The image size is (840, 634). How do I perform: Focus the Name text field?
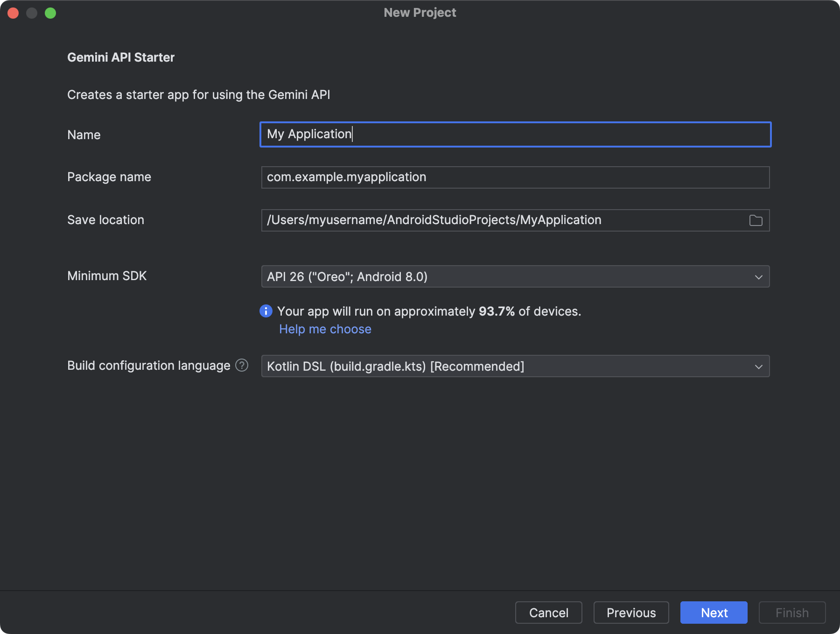pos(515,134)
